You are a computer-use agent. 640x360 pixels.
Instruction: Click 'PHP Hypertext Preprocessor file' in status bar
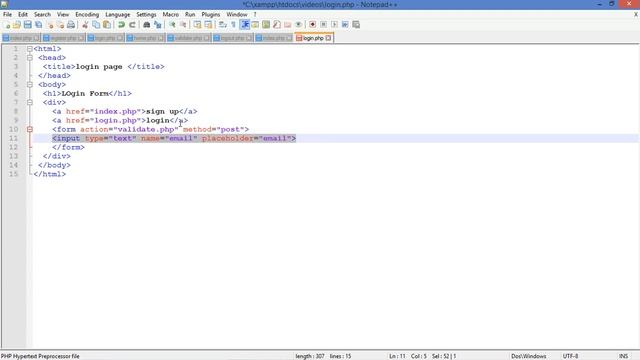point(40,356)
